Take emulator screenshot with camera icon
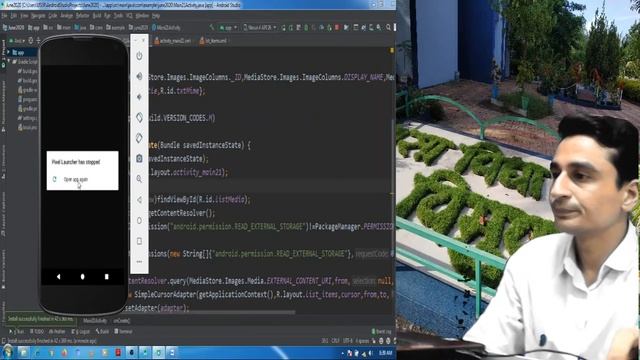640x360 pixels. (139, 158)
